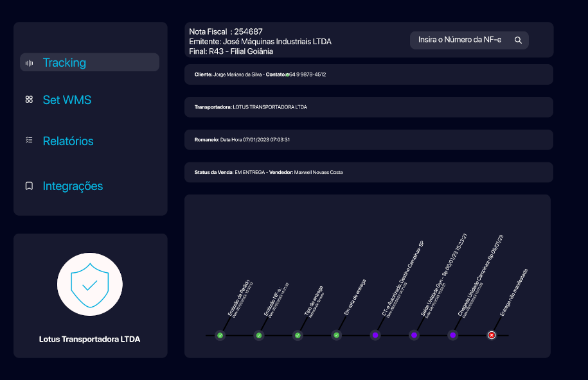Click the Relatórios checklist icon
Image resolution: width=588 pixels, height=380 pixels.
coord(29,140)
